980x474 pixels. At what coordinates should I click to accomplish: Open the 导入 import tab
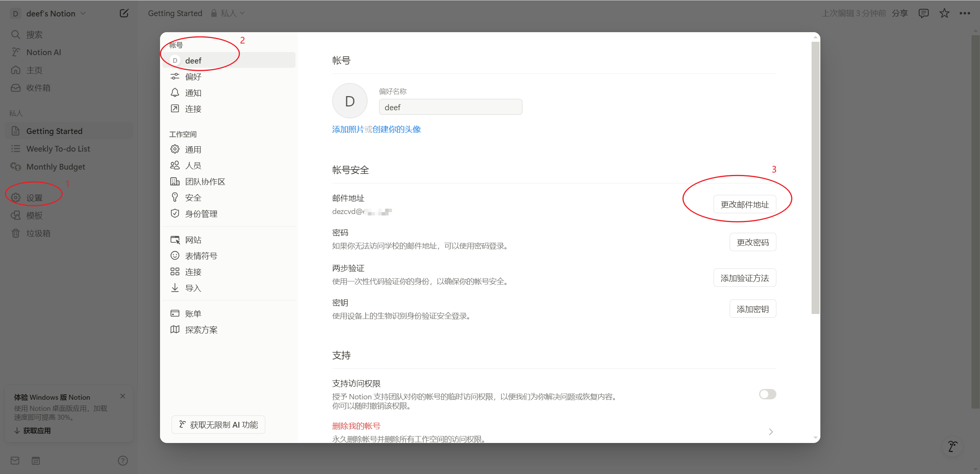(229, 288)
